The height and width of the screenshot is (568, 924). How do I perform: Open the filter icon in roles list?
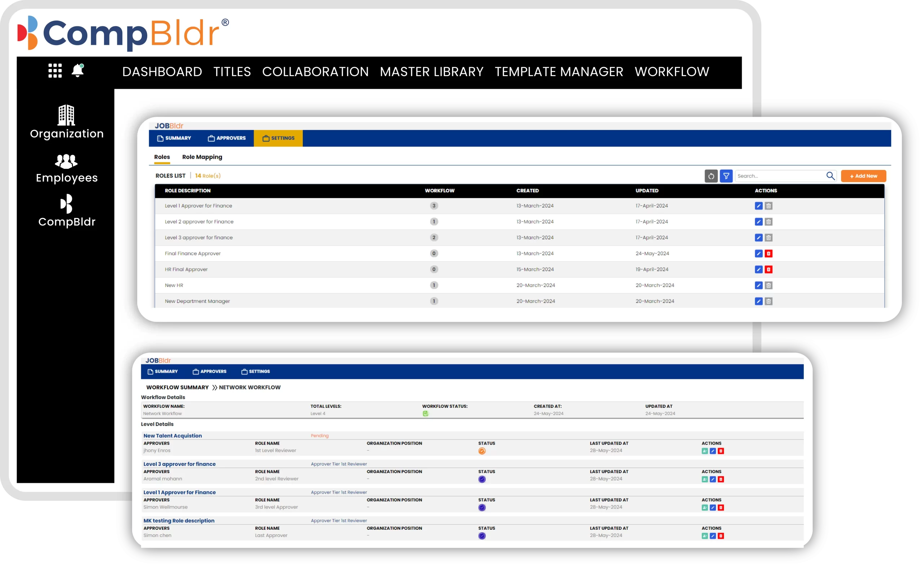pyautogui.click(x=726, y=176)
